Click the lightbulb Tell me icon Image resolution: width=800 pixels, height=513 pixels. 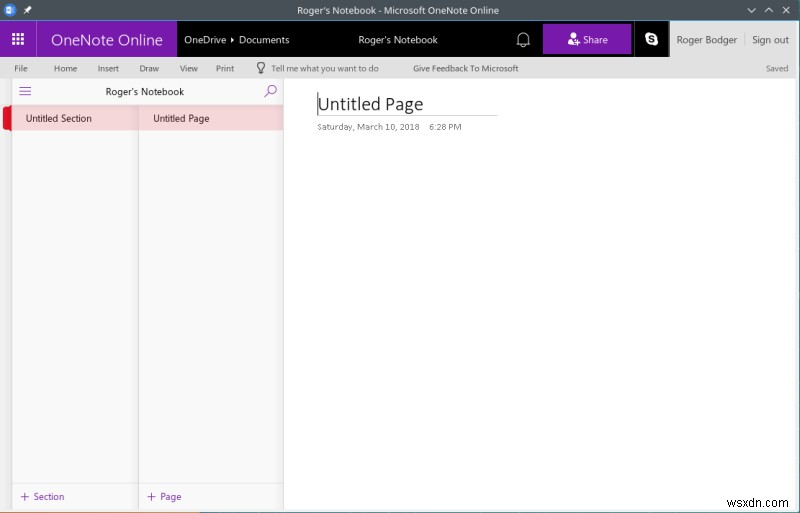[261, 68]
